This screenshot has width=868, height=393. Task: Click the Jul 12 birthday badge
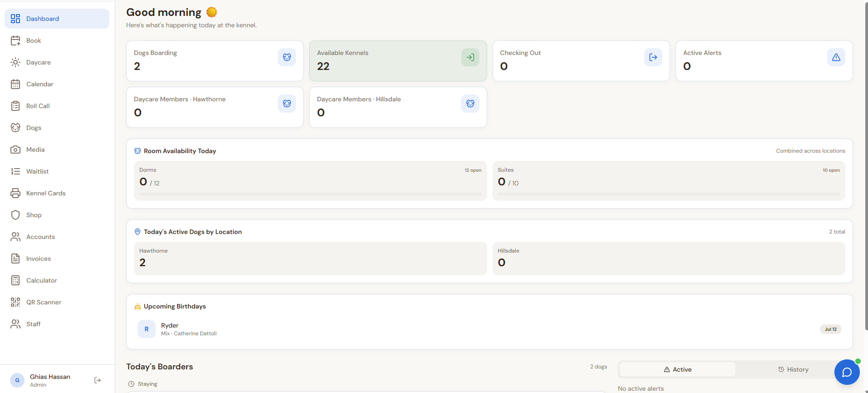[831, 329]
